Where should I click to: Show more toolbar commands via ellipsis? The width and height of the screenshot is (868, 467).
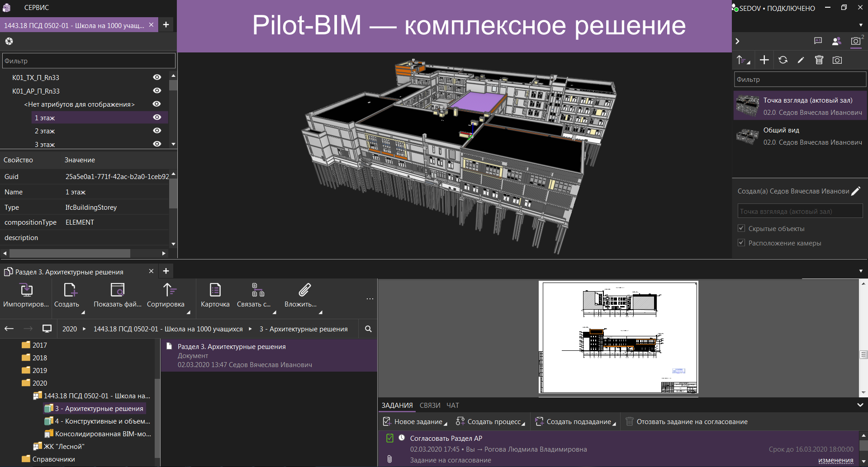pyautogui.click(x=370, y=299)
